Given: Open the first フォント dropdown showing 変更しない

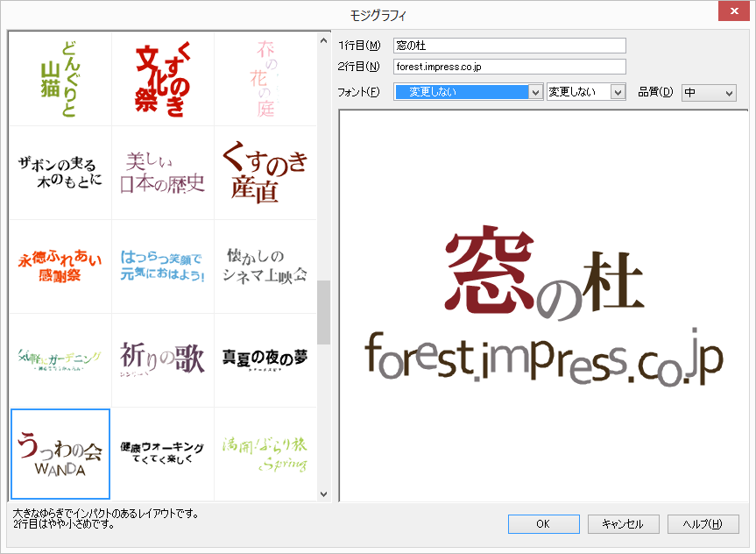Looking at the screenshot, I should pyautogui.click(x=469, y=92).
